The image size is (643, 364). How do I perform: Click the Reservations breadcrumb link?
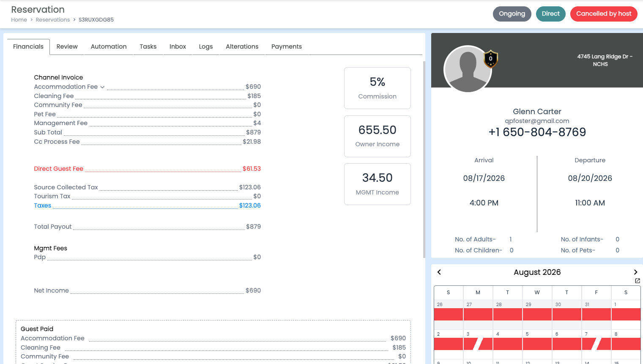(53, 20)
